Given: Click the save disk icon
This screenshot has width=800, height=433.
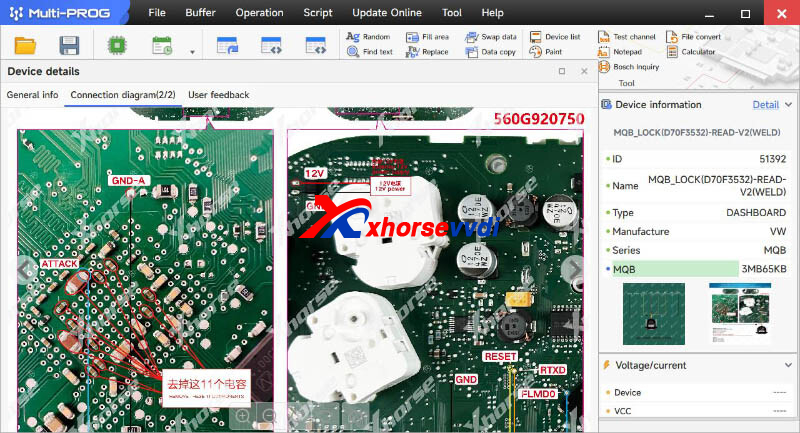Looking at the screenshot, I should pyautogui.click(x=69, y=46).
